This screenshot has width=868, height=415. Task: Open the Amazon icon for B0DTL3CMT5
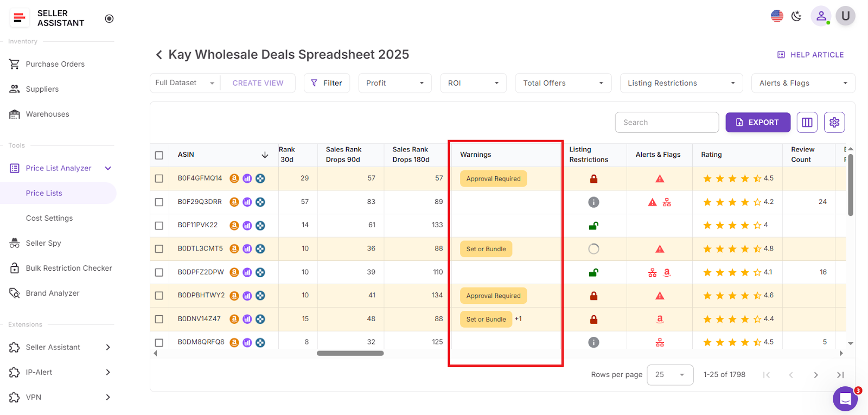(234, 249)
